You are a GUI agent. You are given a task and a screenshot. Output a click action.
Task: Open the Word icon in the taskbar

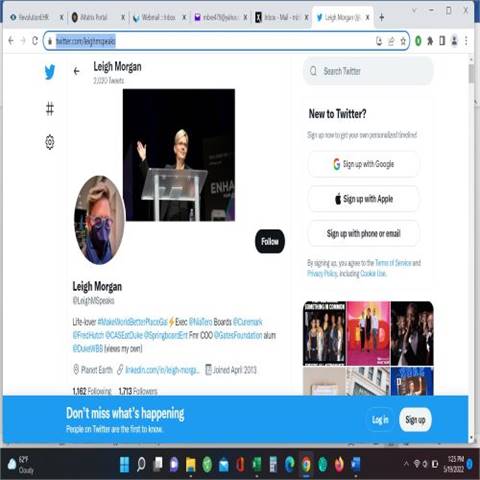click(x=356, y=464)
